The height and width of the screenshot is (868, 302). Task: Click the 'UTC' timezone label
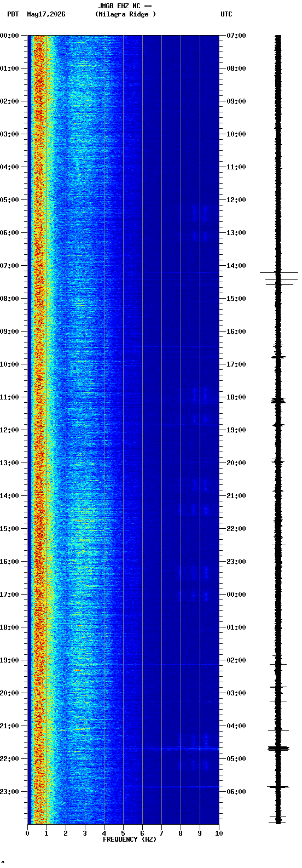point(226,14)
